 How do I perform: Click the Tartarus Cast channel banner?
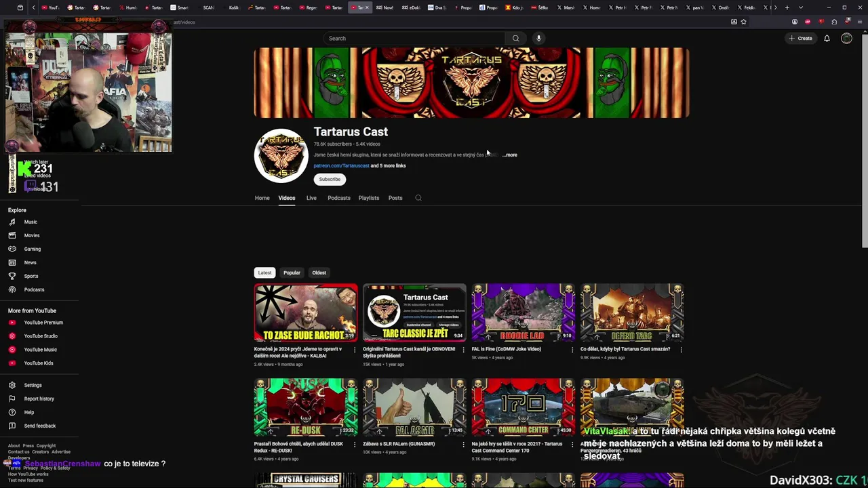[x=471, y=83]
